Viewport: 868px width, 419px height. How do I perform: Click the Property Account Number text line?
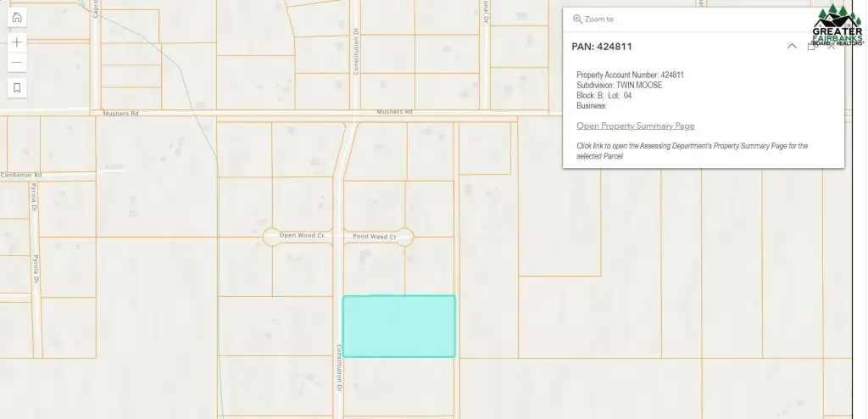click(x=630, y=75)
